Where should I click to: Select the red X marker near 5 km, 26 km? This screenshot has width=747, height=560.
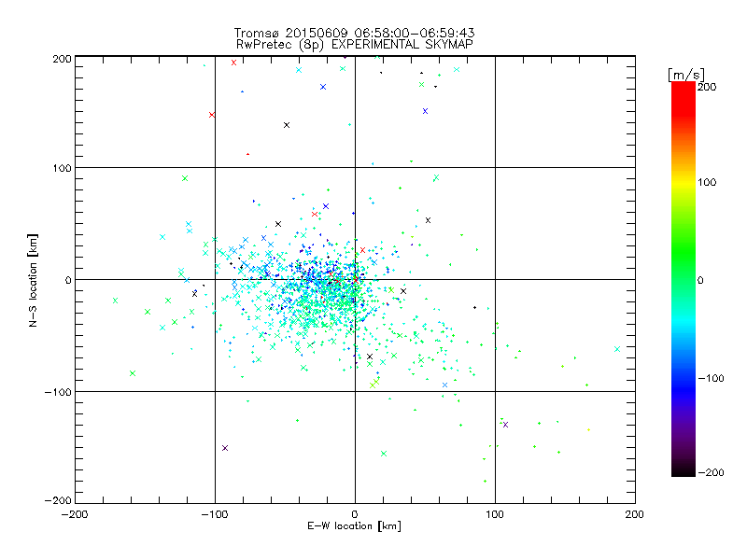coord(363,250)
